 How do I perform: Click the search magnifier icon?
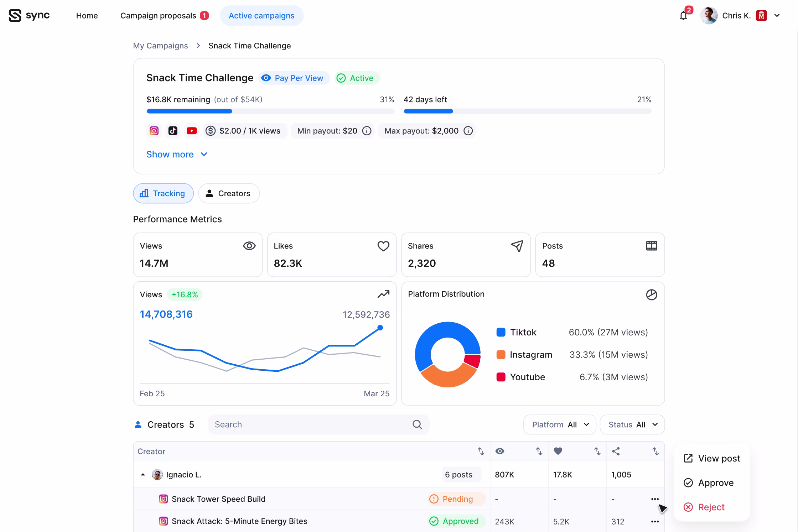pyautogui.click(x=417, y=424)
